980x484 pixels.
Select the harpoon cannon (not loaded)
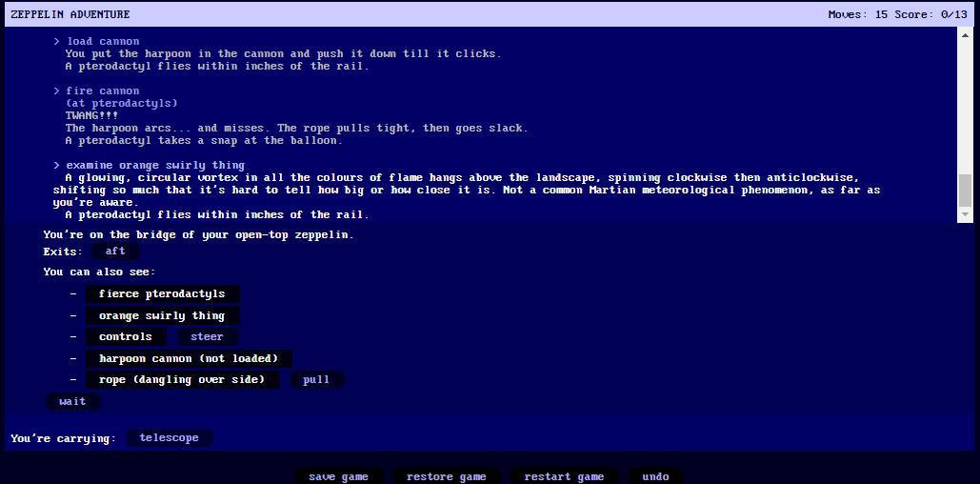[189, 359]
